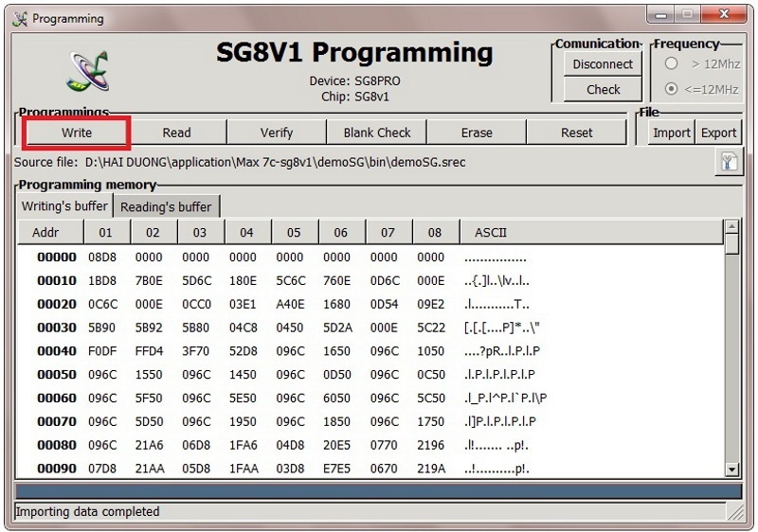
Task: Click the 06 column header
Action: [x=340, y=232]
